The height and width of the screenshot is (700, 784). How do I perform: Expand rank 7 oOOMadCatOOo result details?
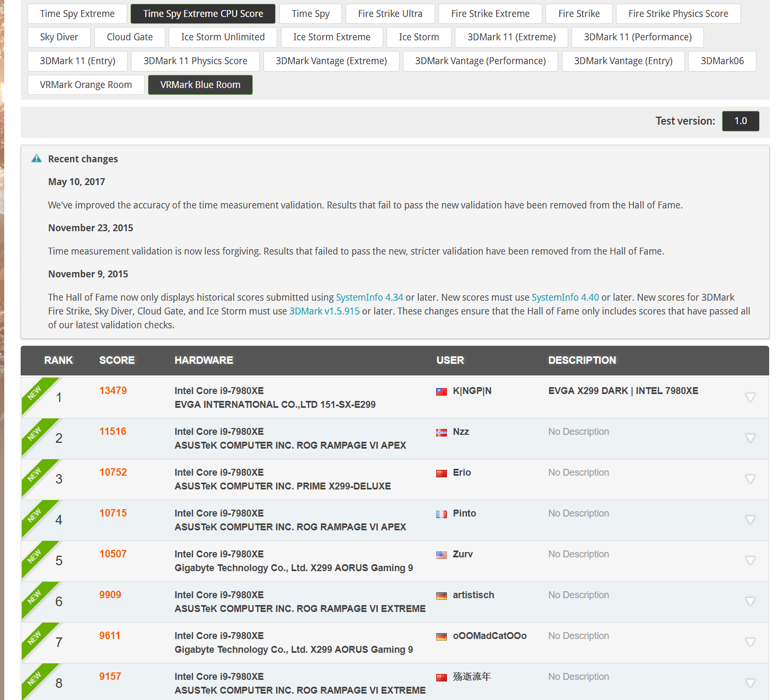(x=750, y=642)
